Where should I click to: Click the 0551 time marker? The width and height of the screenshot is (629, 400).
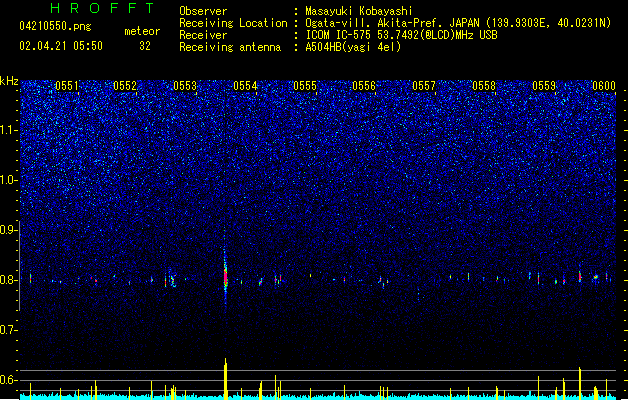pyautogui.click(x=67, y=86)
